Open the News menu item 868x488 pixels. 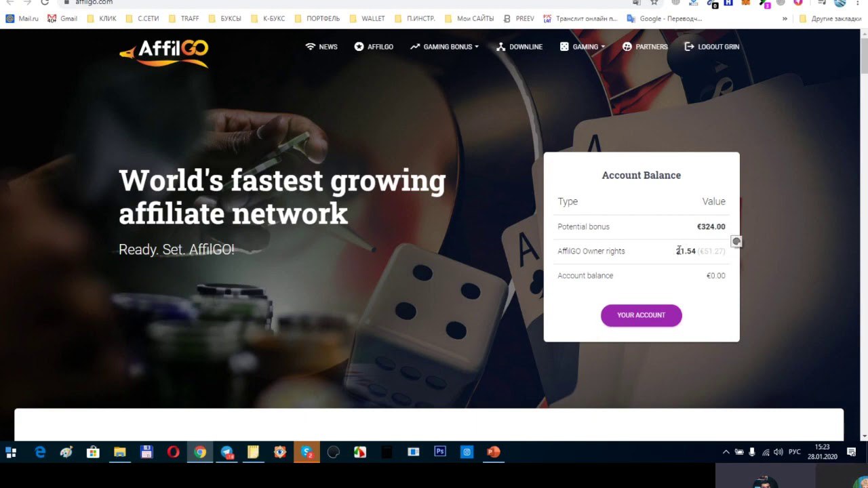tap(321, 47)
